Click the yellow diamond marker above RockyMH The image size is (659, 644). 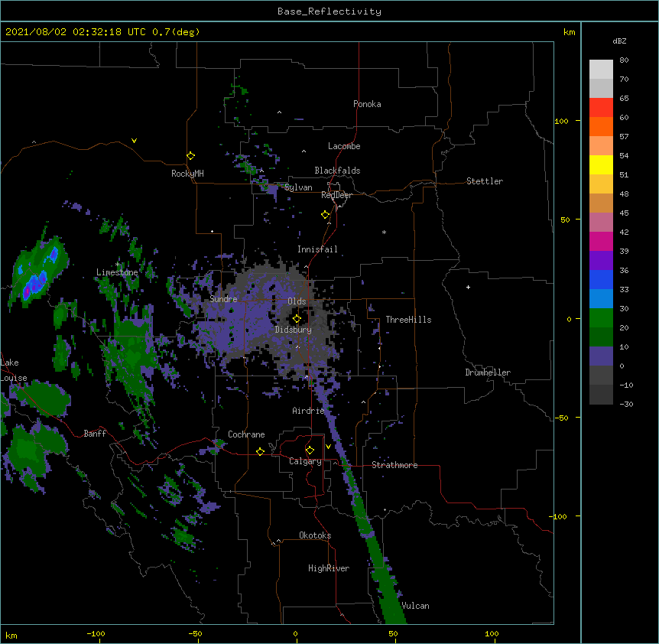[190, 156]
